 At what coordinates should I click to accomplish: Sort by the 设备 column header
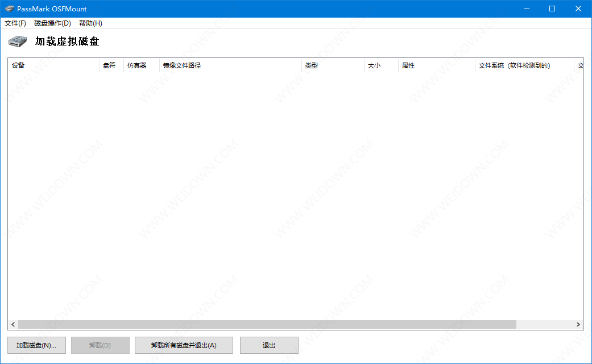pos(53,65)
